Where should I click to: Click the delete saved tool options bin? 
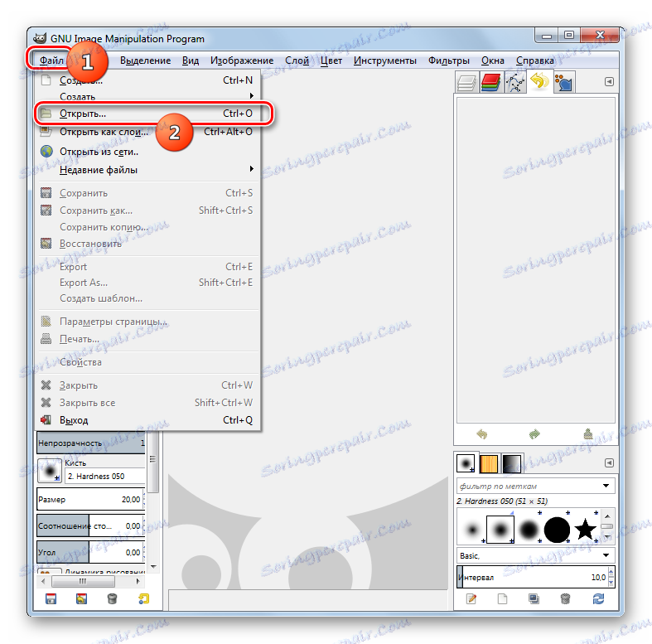coord(112,598)
